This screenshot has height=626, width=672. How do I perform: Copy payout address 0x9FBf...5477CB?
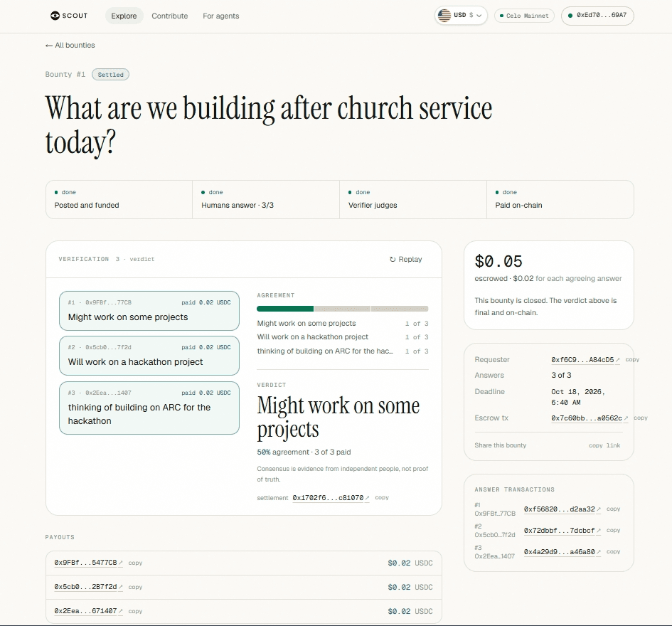135,563
